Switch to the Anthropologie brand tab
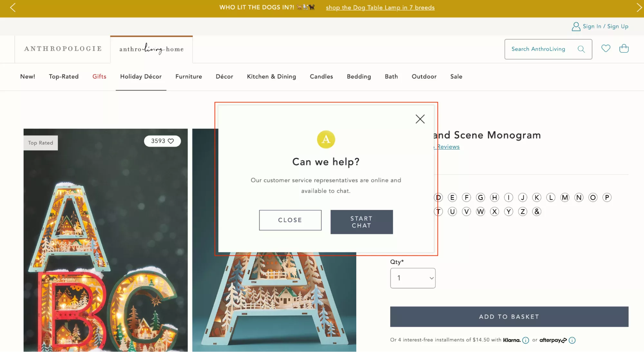The height and width of the screenshot is (352, 644). point(63,49)
